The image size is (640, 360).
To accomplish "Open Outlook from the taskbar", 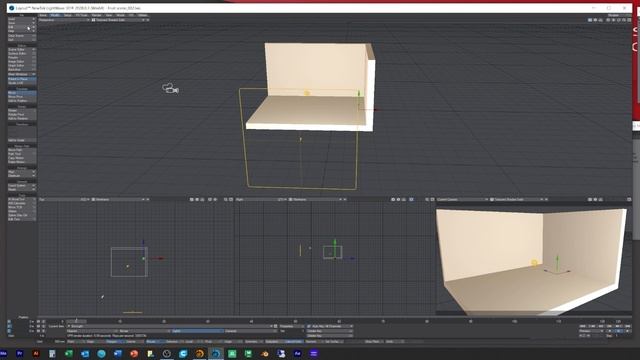I will tap(85, 353).
